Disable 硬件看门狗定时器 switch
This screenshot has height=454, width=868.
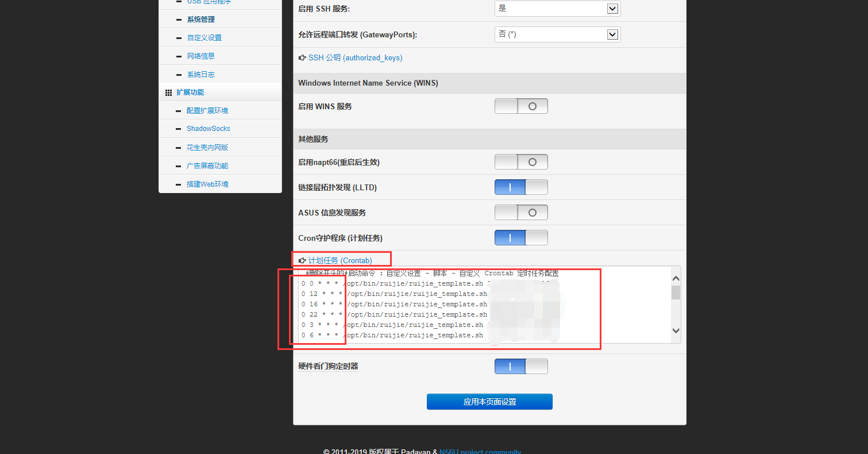click(520, 367)
